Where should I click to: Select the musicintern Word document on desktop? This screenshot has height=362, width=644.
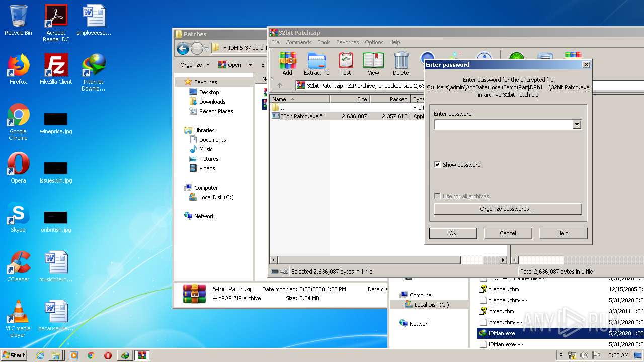point(56,266)
